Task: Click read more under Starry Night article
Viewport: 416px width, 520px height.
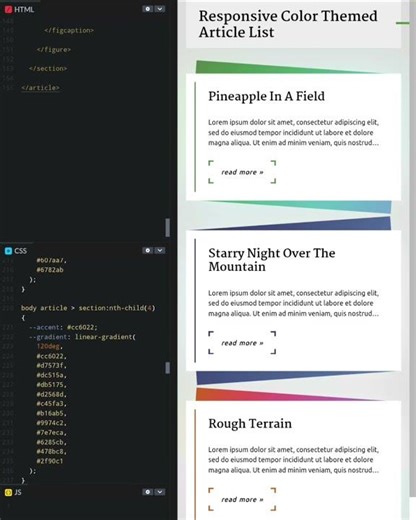Action: [x=242, y=343]
